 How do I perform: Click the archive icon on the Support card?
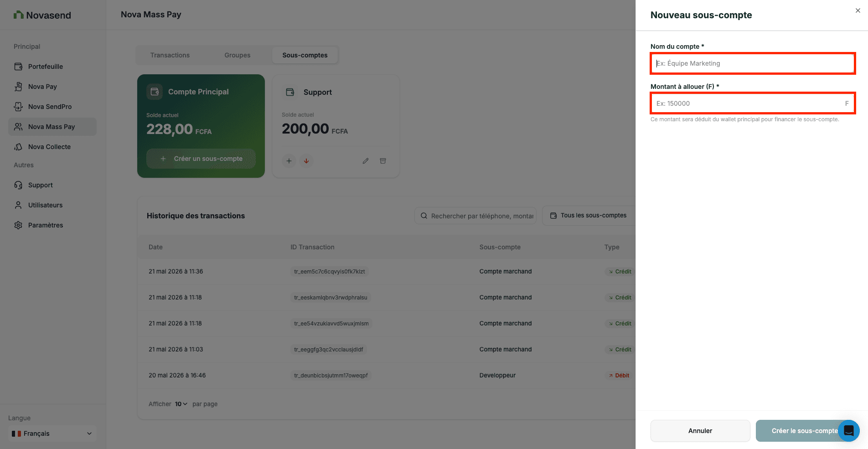point(383,161)
